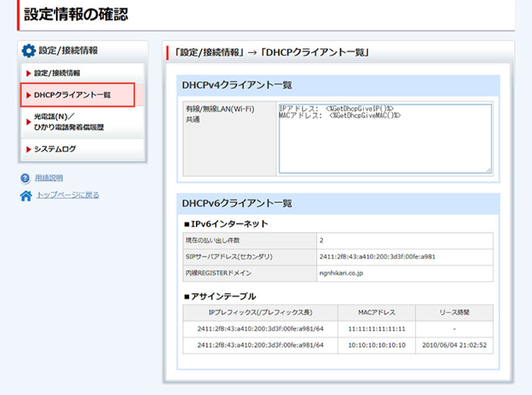Click the home icon for トップページに戻る
The width and height of the screenshot is (532, 395).
[25, 196]
